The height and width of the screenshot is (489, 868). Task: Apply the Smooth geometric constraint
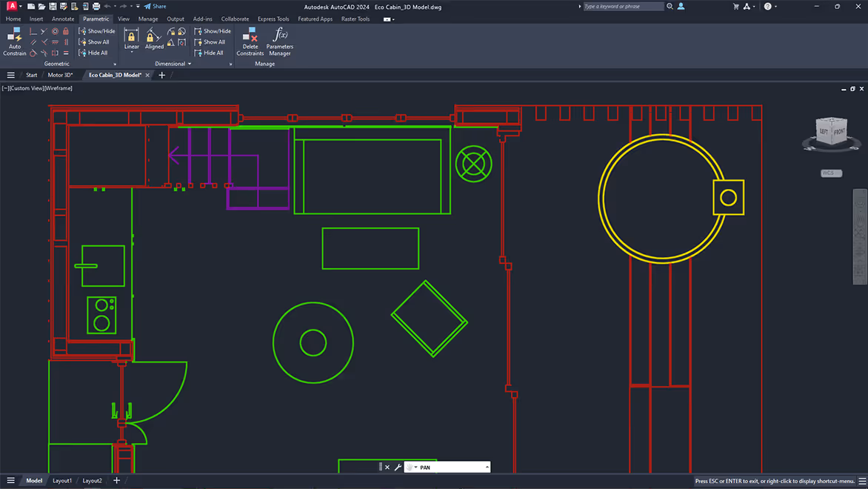tap(44, 53)
